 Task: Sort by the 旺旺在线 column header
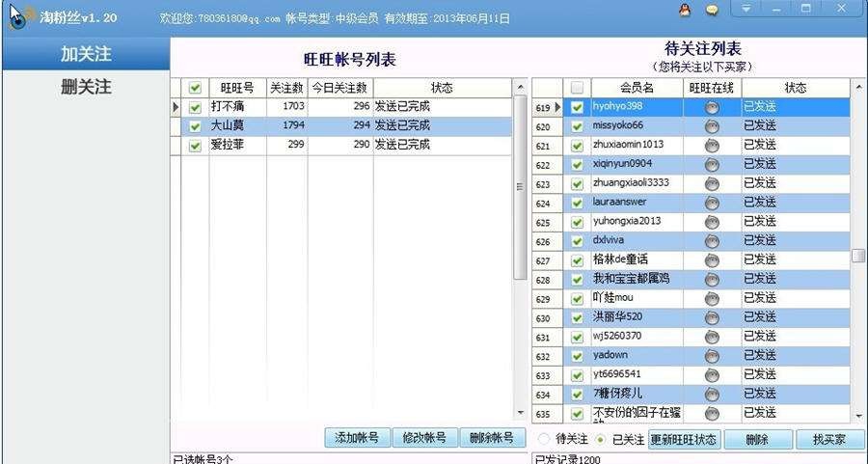712,88
